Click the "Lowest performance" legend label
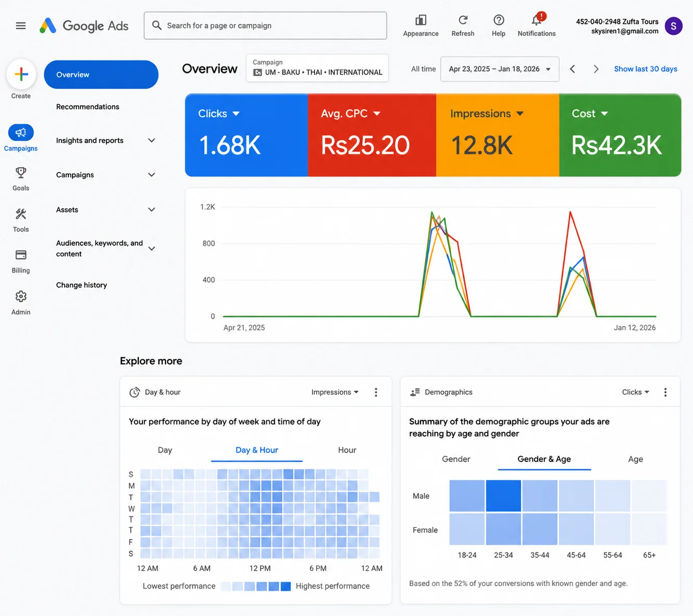The height and width of the screenshot is (616, 693). (179, 586)
